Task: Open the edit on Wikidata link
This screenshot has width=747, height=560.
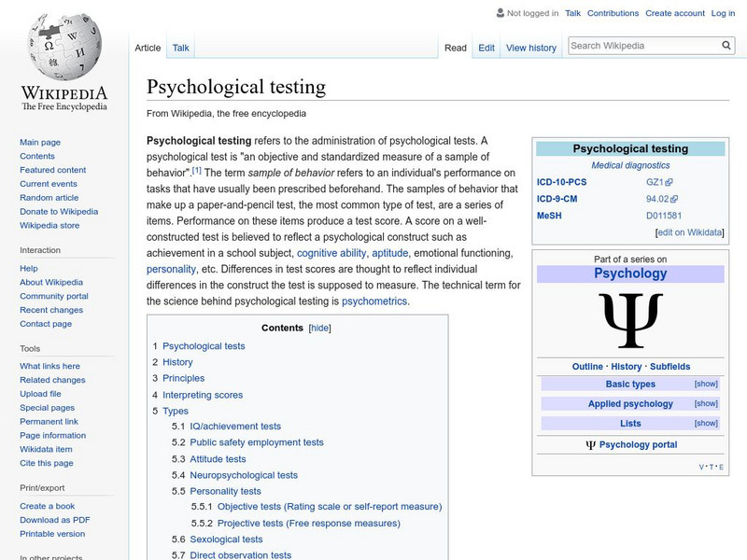Action: (x=688, y=232)
